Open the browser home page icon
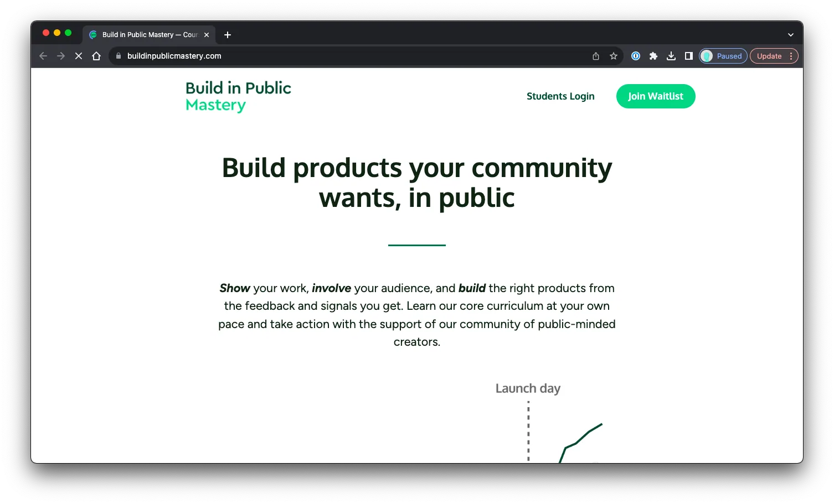This screenshot has width=834, height=504. (96, 56)
